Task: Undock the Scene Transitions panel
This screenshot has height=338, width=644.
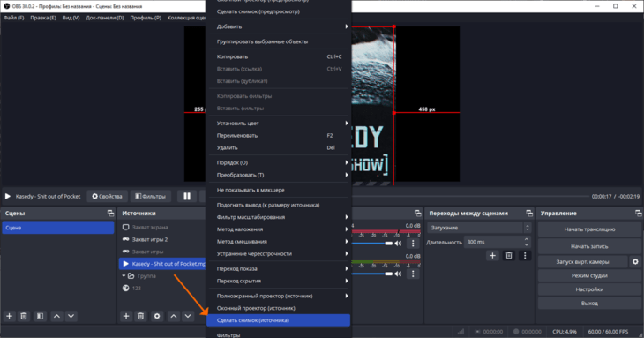Action: point(529,214)
